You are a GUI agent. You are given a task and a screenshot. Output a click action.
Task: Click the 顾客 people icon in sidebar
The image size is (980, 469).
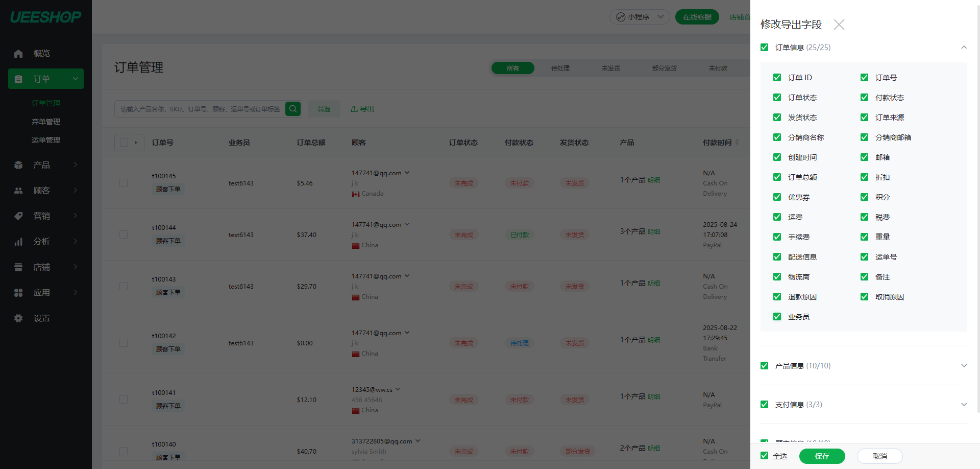coord(18,191)
